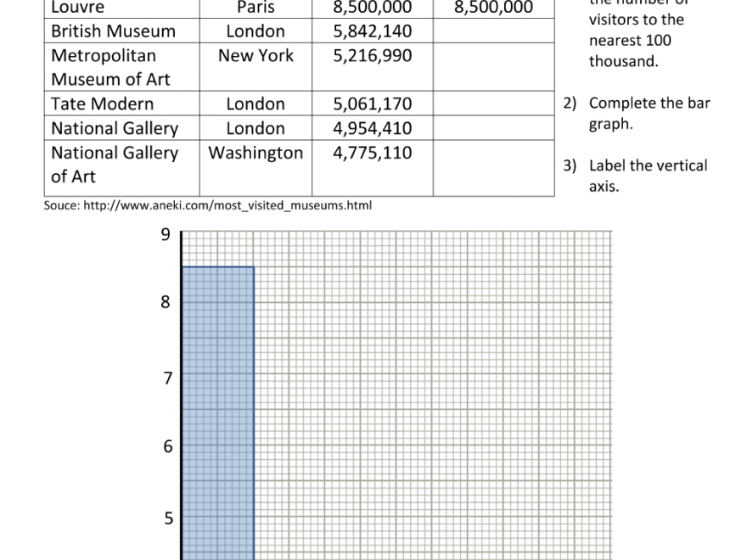Select the Washington city cell

coord(256,168)
